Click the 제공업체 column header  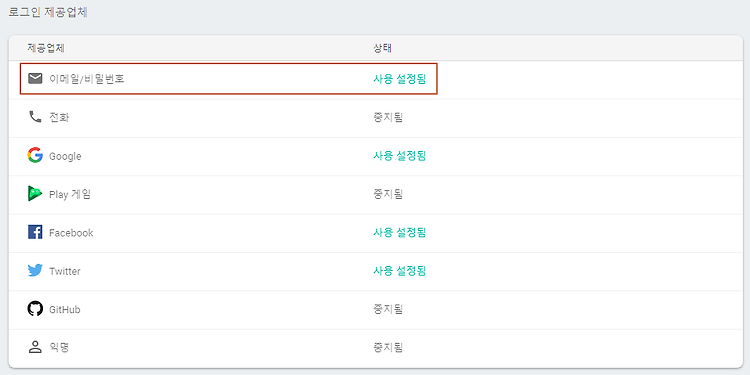[x=46, y=48]
